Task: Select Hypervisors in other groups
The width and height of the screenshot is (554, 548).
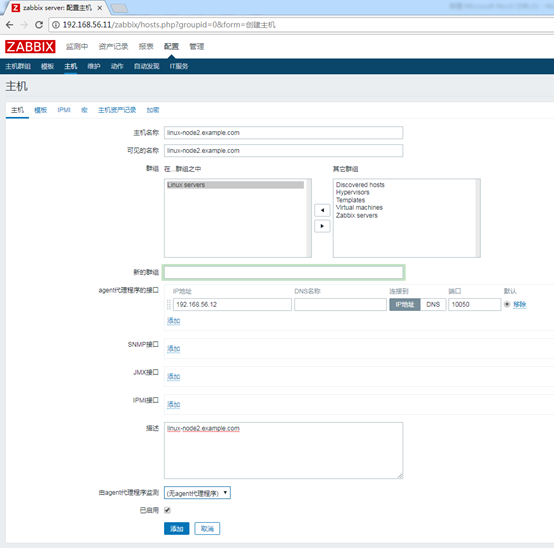Action: click(x=353, y=193)
